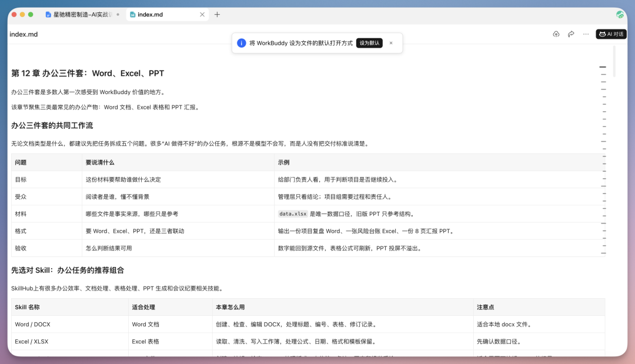Open the three-dot more options menu
The image size is (635, 364).
(586, 34)
